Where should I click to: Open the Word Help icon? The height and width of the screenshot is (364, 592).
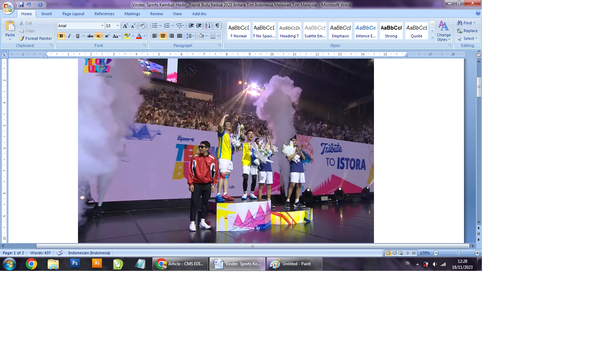478,13
